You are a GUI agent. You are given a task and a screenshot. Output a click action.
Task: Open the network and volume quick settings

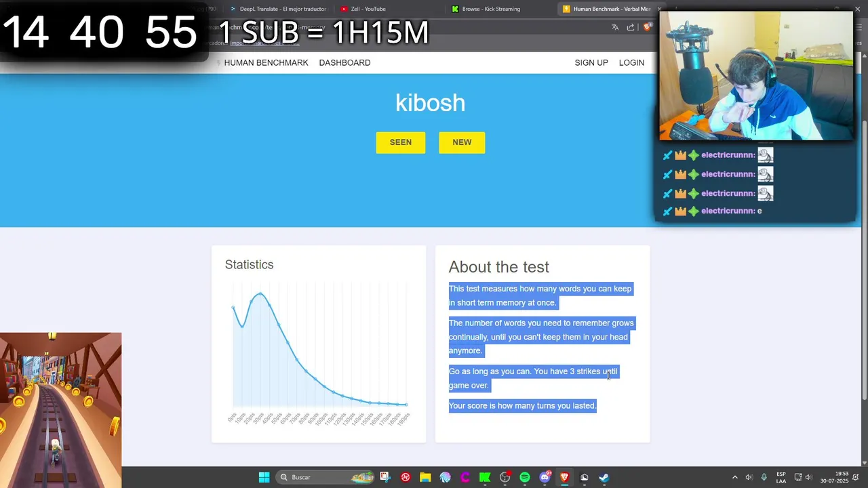pos(803,477)
